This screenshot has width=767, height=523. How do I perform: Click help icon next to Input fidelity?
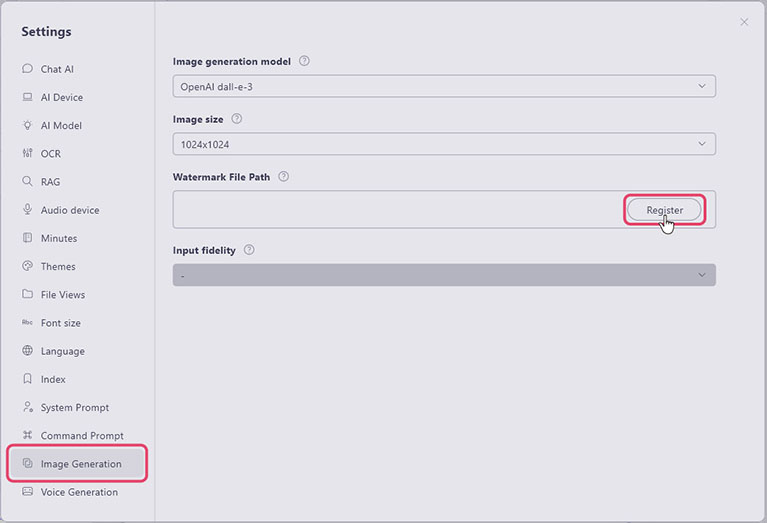(x=249, y=250)
